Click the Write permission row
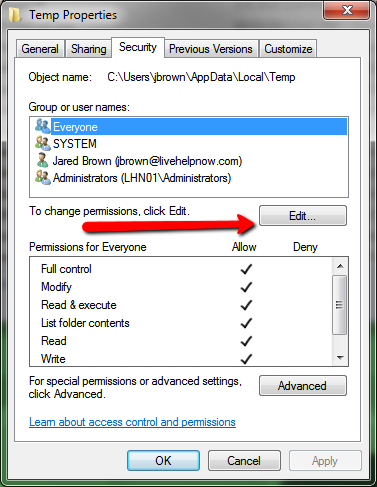Image resolution: width=377 pixels, height=487 pixels. pos(182,359)
